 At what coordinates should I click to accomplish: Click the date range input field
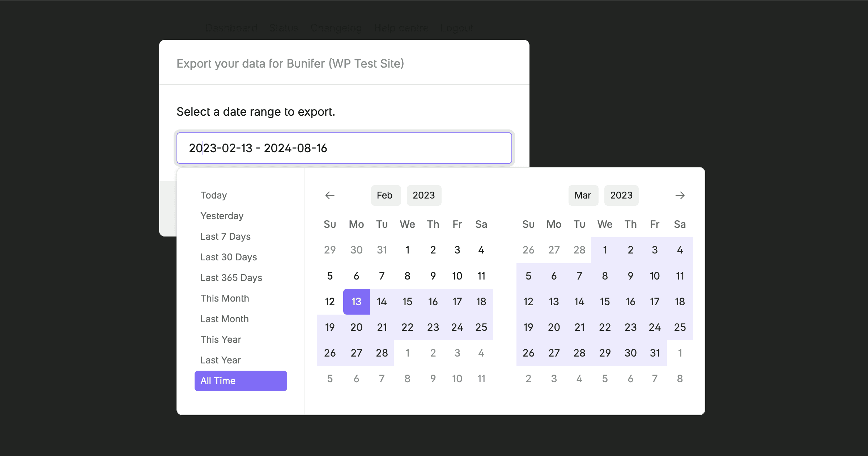pyautogui.click(x=344, y=148)
